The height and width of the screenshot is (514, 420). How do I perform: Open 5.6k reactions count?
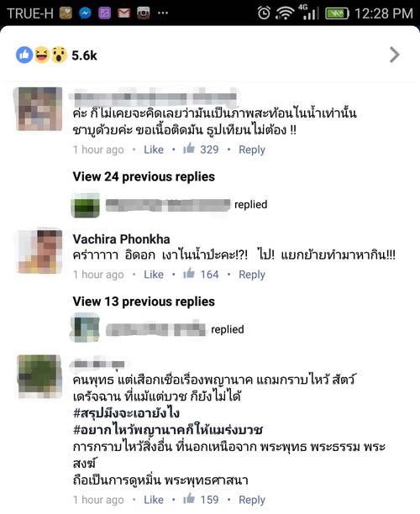click(x=84, y=55)
